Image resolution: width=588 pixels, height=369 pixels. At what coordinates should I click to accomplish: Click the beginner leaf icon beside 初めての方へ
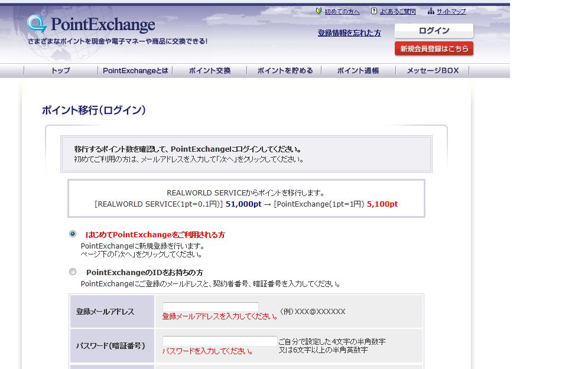point(319,11)
